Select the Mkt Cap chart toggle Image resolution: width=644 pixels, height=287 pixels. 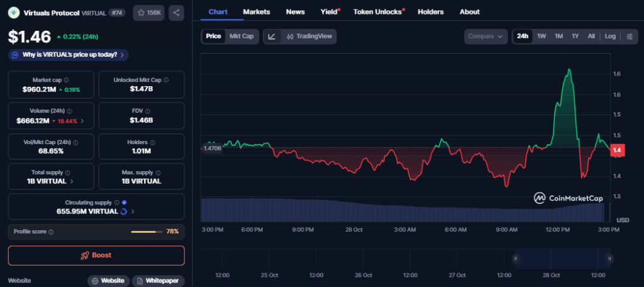pos(241,36)
